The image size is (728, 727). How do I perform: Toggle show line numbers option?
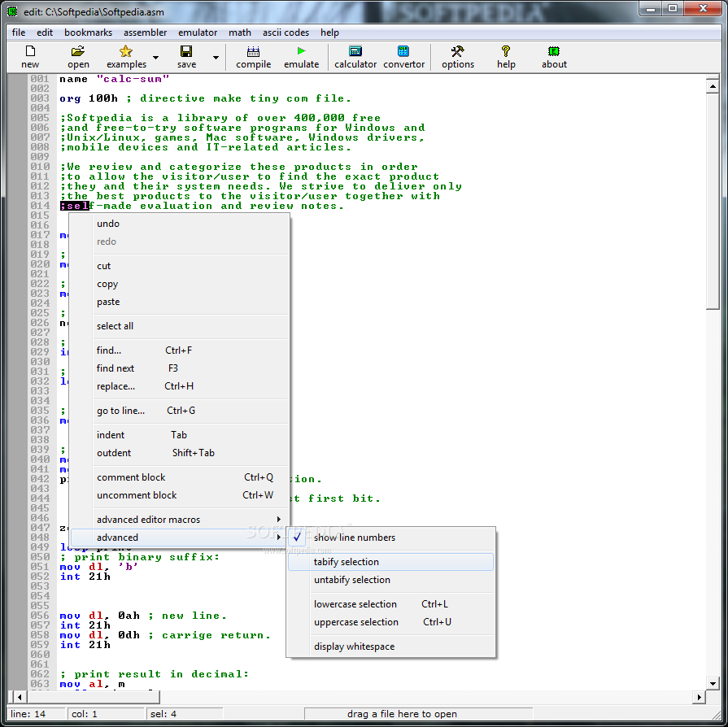[391, 538]
